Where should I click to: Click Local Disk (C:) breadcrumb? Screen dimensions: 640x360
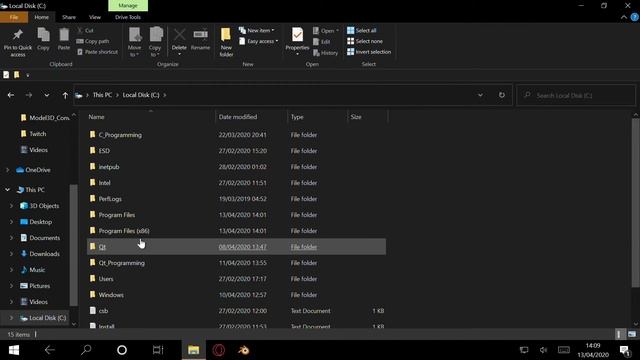(x=141, y=95)
